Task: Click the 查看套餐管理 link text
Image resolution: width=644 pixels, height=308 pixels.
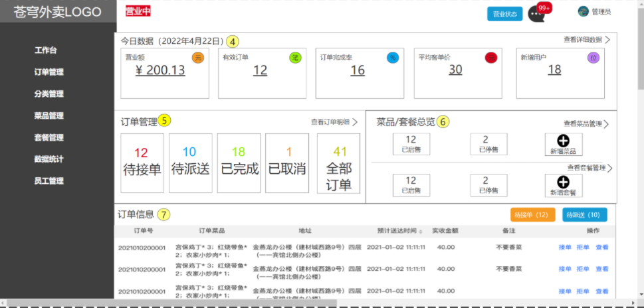Action: (587, 167)
